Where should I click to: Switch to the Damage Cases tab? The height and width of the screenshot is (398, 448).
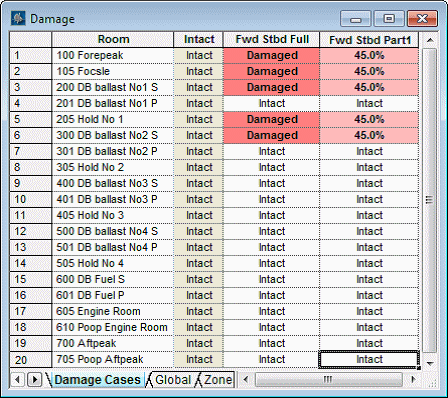click(x=97, y=380)
